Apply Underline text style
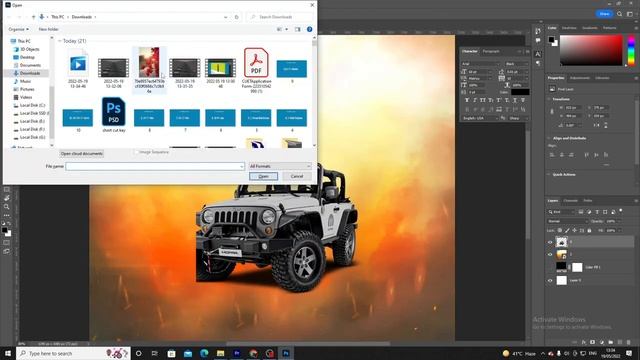 click(x=515, y=100)
